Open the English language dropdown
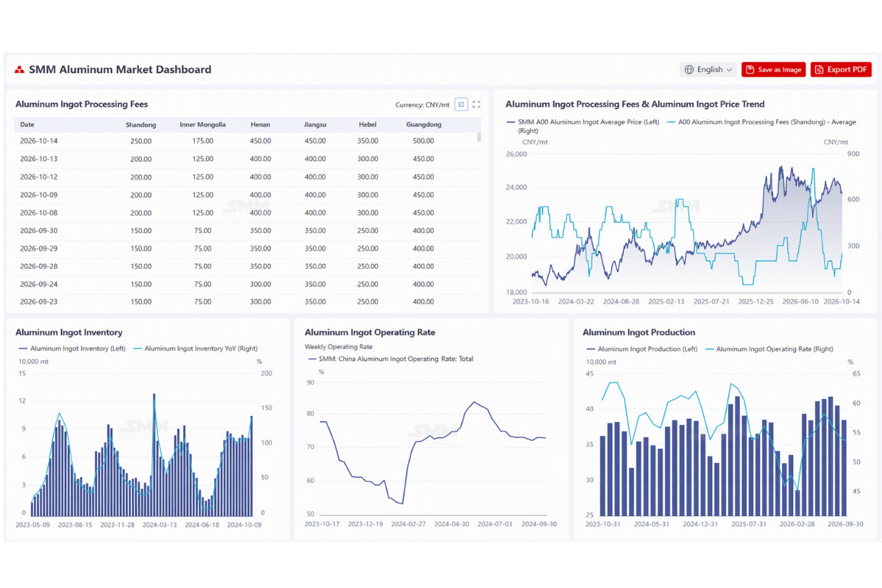The image size is (882, 588). [709, 70]
